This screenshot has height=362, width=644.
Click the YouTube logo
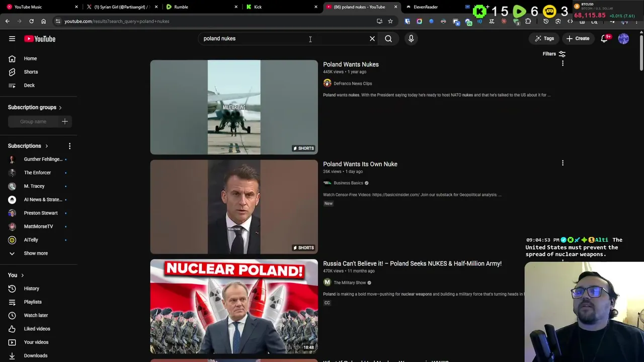point(40,39)
